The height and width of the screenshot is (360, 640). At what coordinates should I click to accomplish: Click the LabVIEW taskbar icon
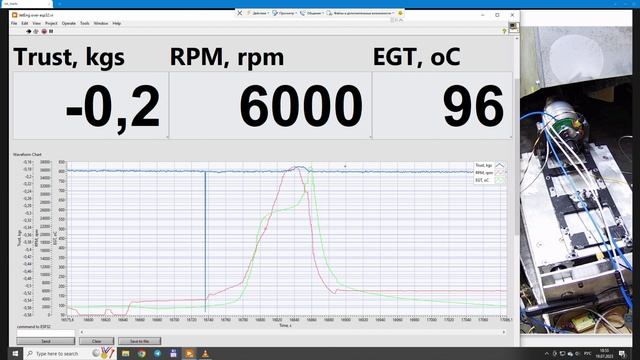[x=189, y=353]
